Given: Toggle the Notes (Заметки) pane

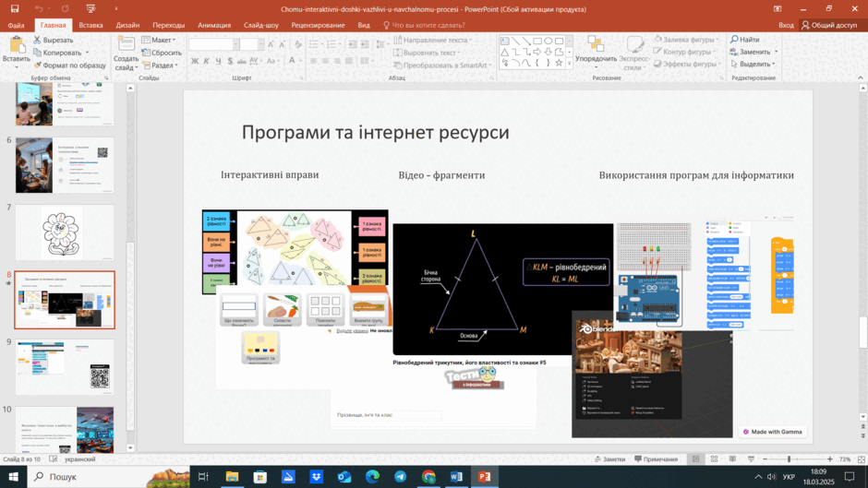Looking at the screenshot, I should (x=610, y=459).
